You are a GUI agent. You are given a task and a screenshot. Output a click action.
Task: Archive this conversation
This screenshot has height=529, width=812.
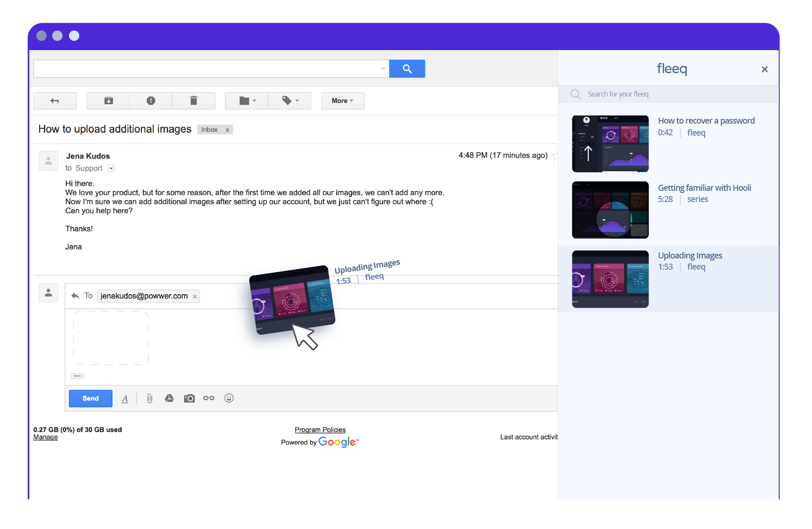point(108,101)
